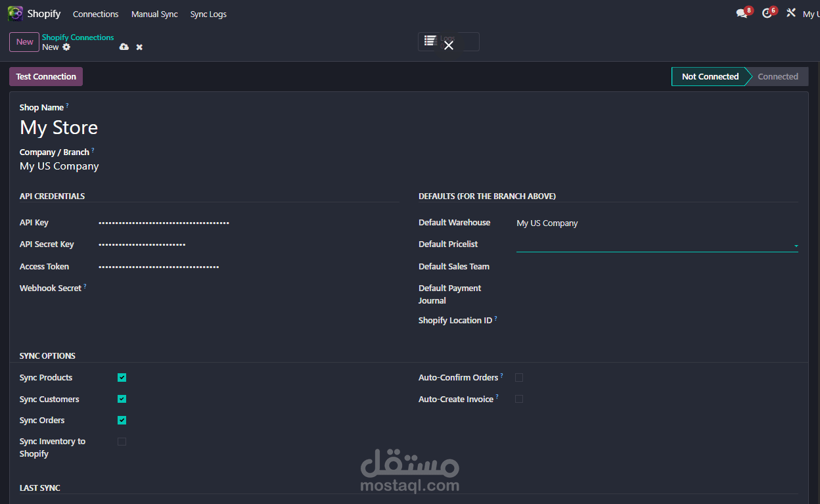Click the API Key input field
Viewport: 820px width, 504px height.
pyautogui.click(x=248, y=223)
